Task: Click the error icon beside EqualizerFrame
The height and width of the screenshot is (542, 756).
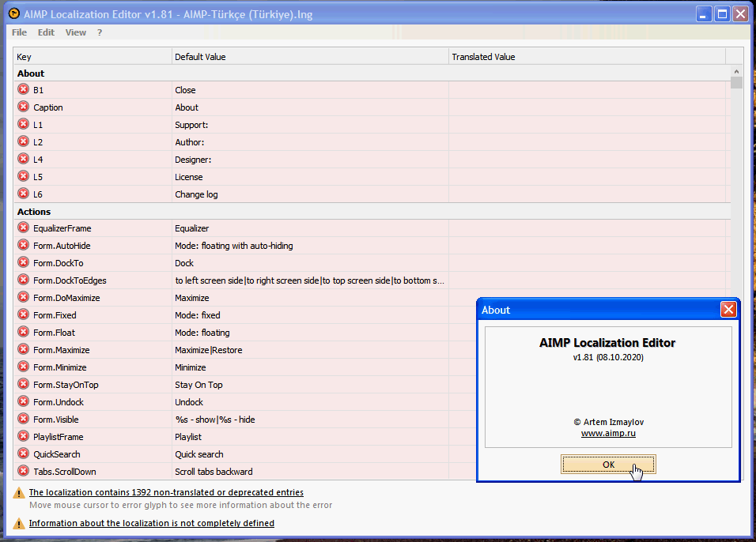Action: 23,228
